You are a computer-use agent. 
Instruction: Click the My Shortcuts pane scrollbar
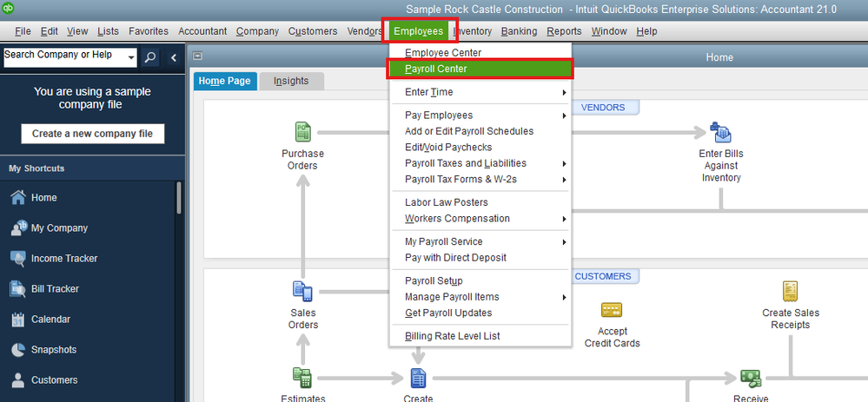click(x=179, y=197)
